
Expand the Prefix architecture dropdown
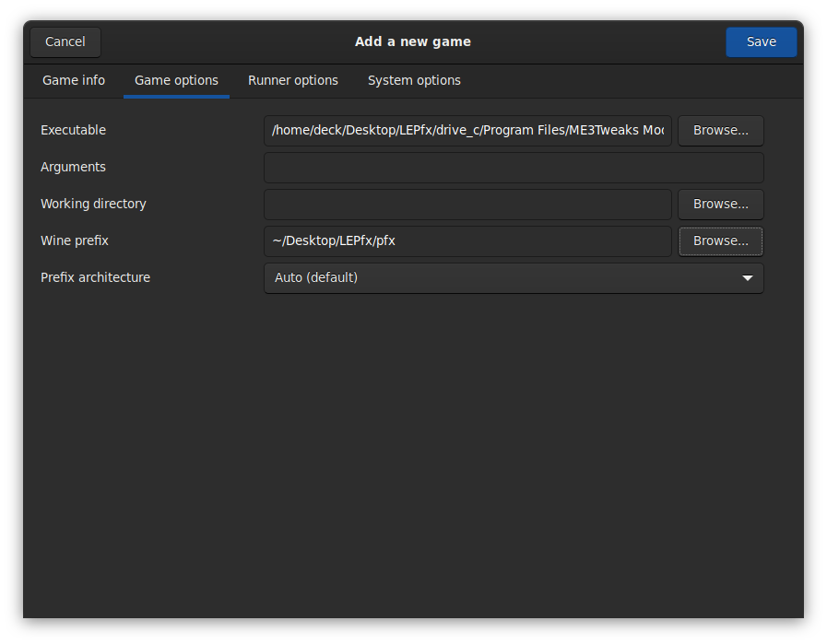[514, 278]
